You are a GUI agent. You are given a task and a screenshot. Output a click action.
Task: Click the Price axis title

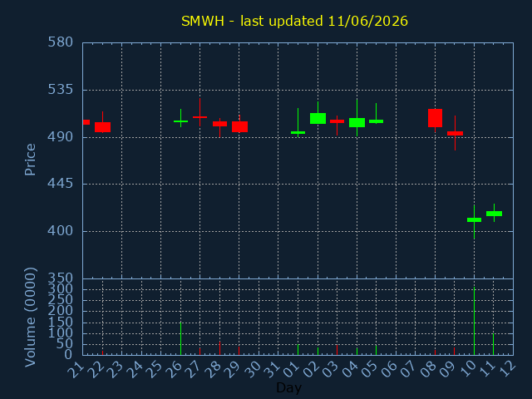(30, 160)
